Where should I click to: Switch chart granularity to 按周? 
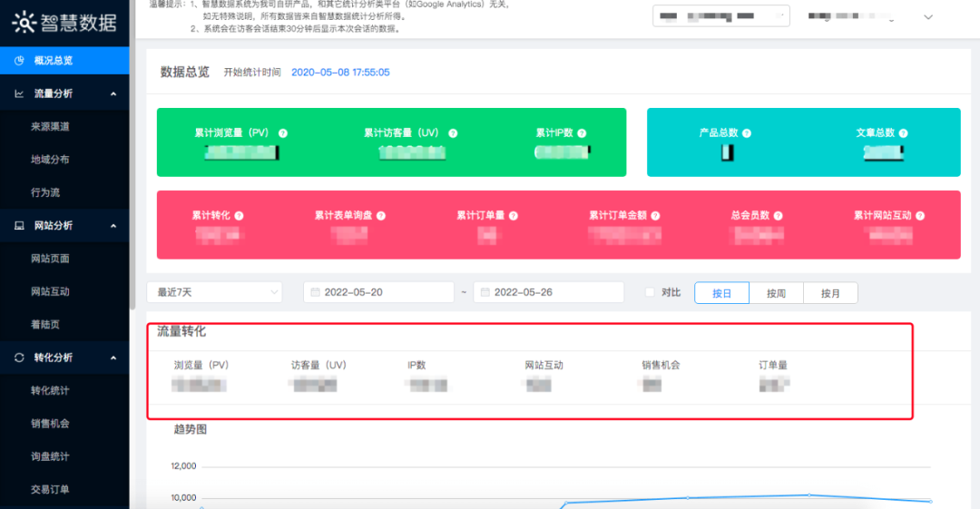point(776,293)
